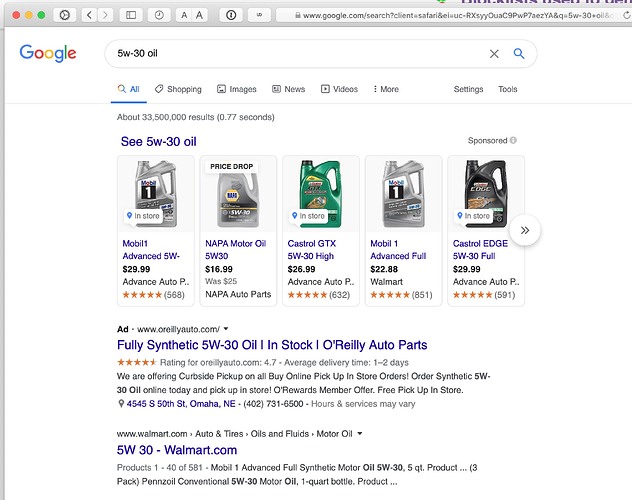Screen dimensions: 632x500
Task: Show the Safari sidebar
Action: pyautogui.click(x=132, y=16)
